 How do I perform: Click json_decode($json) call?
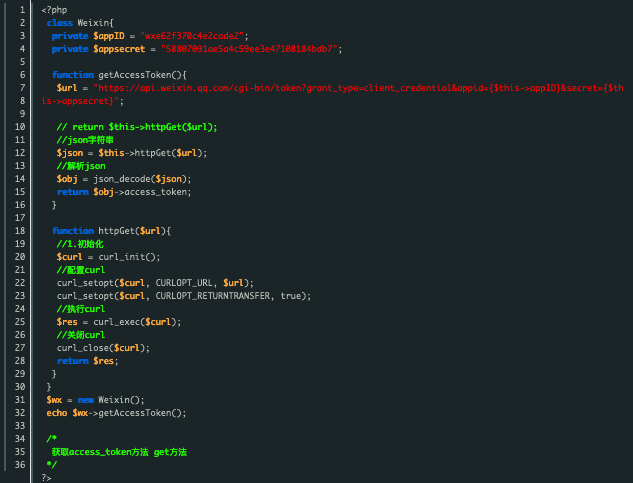(x=140, y=178)
